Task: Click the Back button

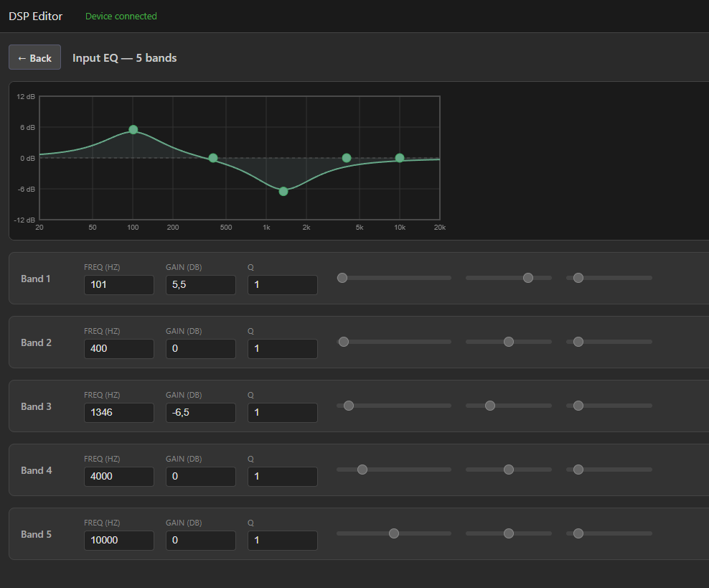Action: point(35,57)
